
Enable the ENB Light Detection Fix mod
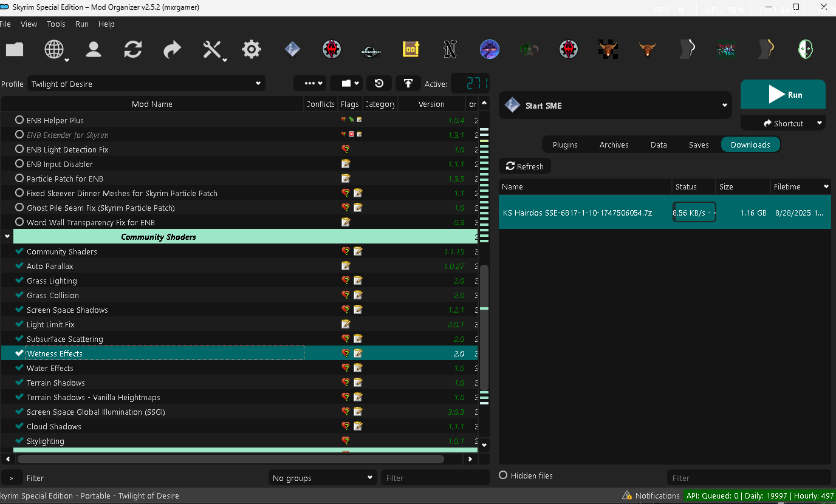[19, 149]
